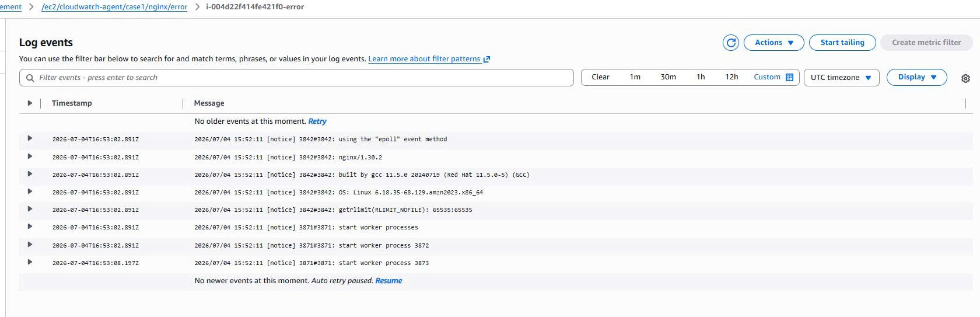Expand the getrlimit(RLIMIT_NOFILE) row

click(30, 209)
